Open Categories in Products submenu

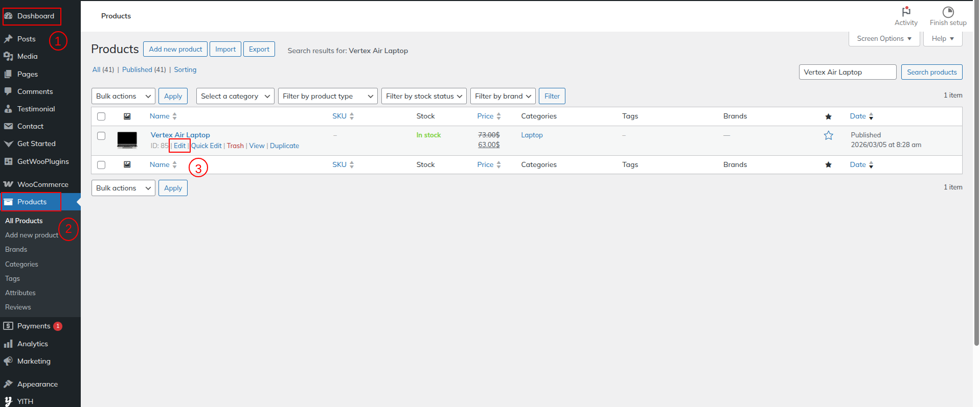click(x=21, y=264)
